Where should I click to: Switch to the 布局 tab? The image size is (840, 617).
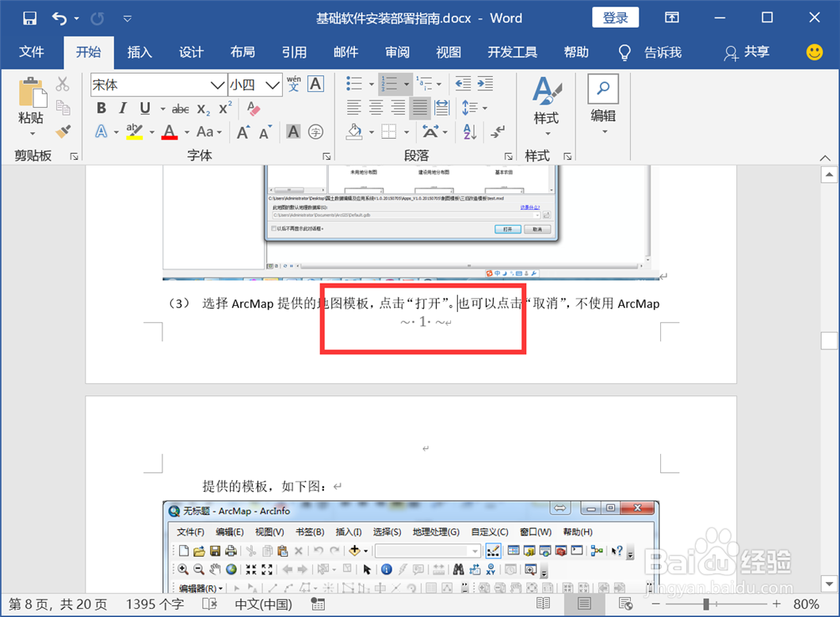coord(242,52)
